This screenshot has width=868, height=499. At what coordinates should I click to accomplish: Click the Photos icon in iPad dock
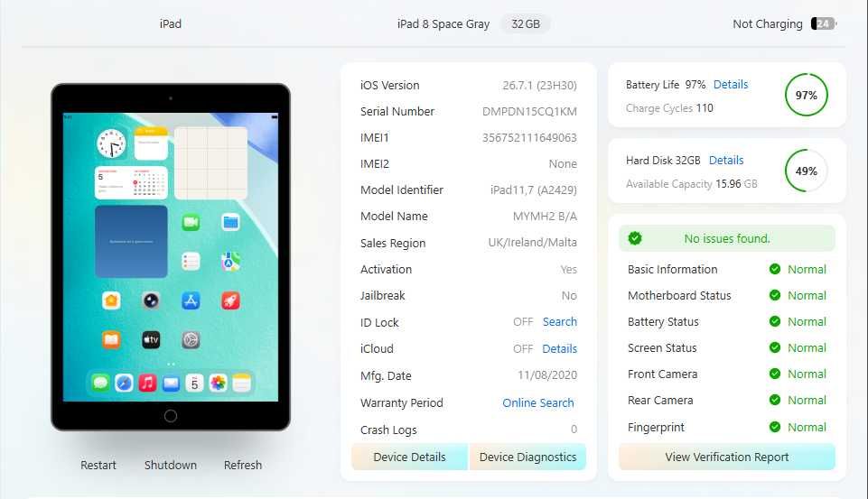[218, 383]
